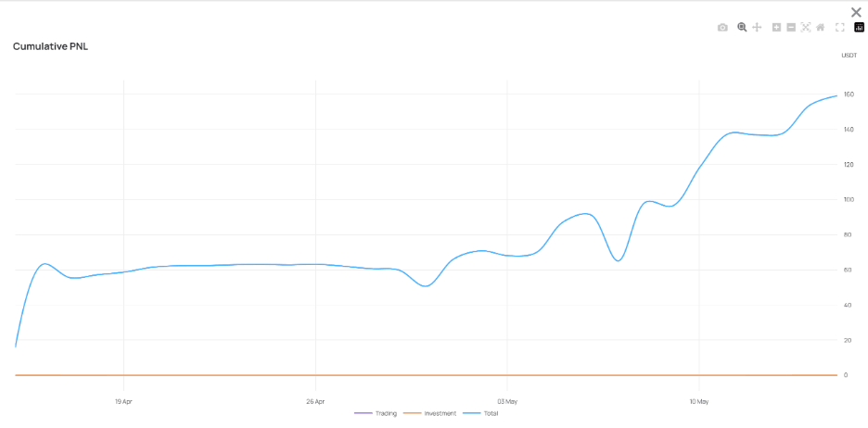
Task: Click the black Plotly bar-chart logo icon
Action: [859, 27]
